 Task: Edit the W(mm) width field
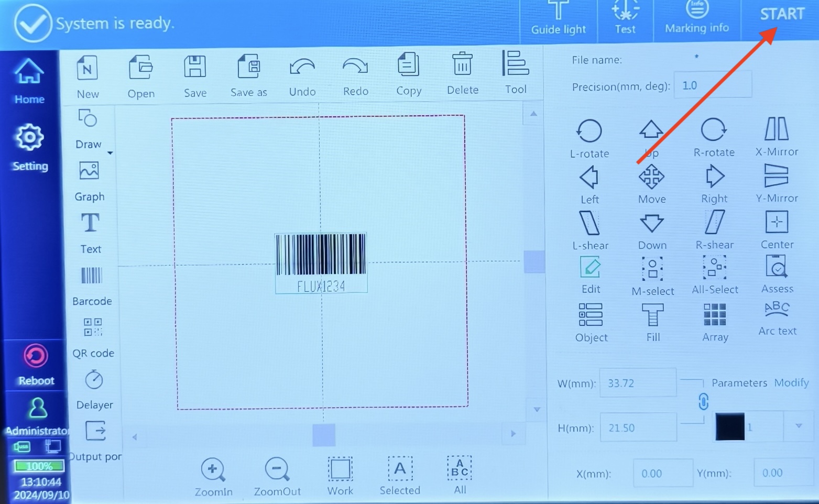[x=638, y=382]
